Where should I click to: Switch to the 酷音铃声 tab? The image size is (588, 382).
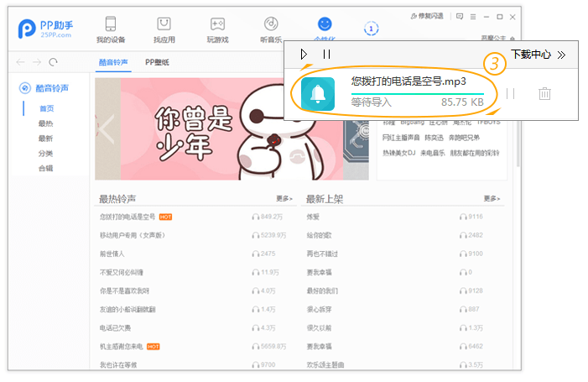point(113,62)
